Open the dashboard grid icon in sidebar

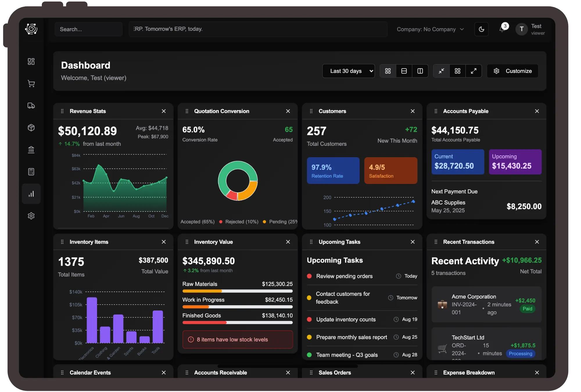tap(31, 61)
